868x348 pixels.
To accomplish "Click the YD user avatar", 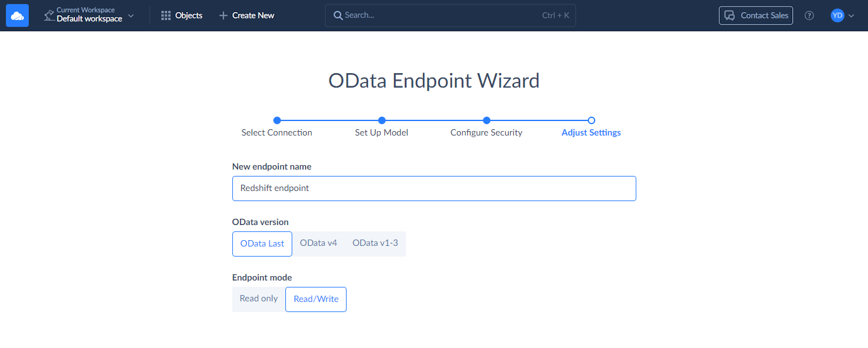I will (837, 15).
